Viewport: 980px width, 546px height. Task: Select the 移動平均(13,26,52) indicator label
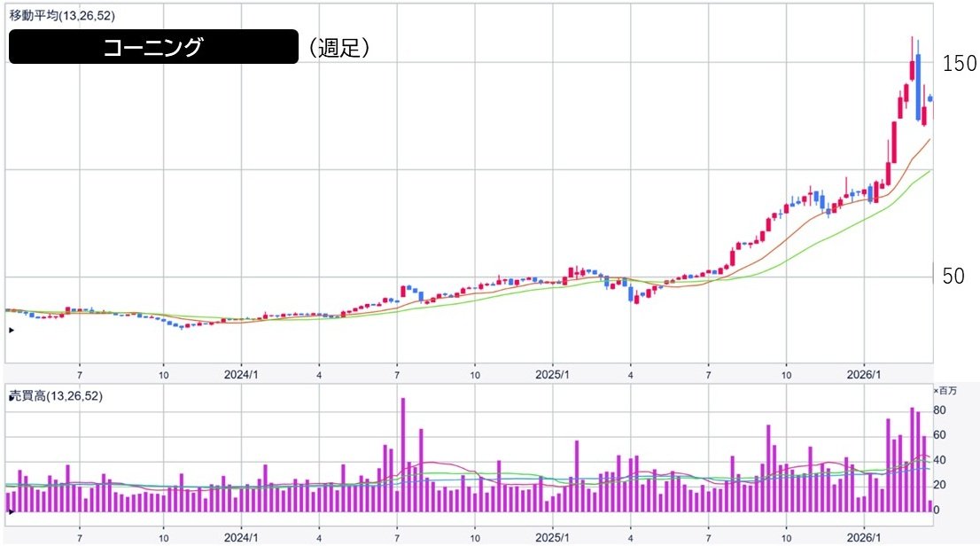(x=60, y=16)
